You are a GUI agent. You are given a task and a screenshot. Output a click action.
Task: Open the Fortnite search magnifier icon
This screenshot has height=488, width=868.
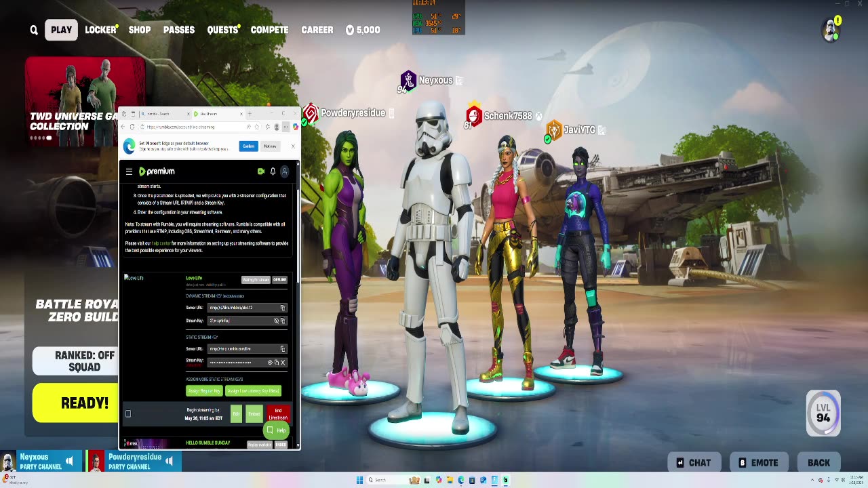click(x=34, y=30)
